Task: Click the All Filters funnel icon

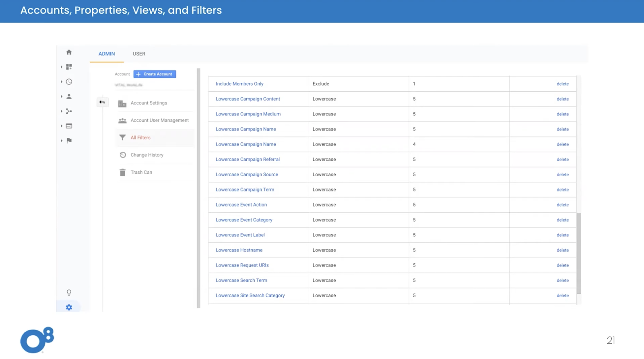Action: click(122, 137)
